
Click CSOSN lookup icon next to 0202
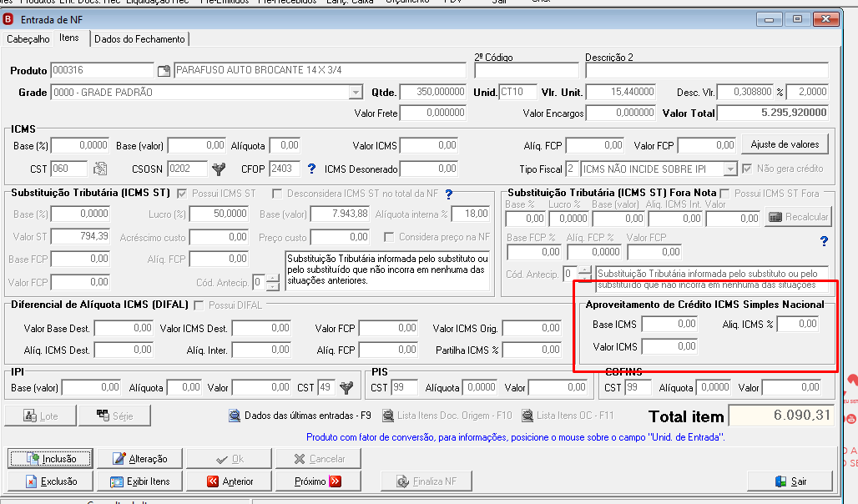[219, 169]
